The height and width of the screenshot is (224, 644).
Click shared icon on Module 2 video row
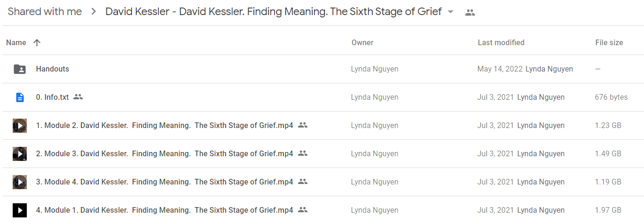tap(303, 125)
